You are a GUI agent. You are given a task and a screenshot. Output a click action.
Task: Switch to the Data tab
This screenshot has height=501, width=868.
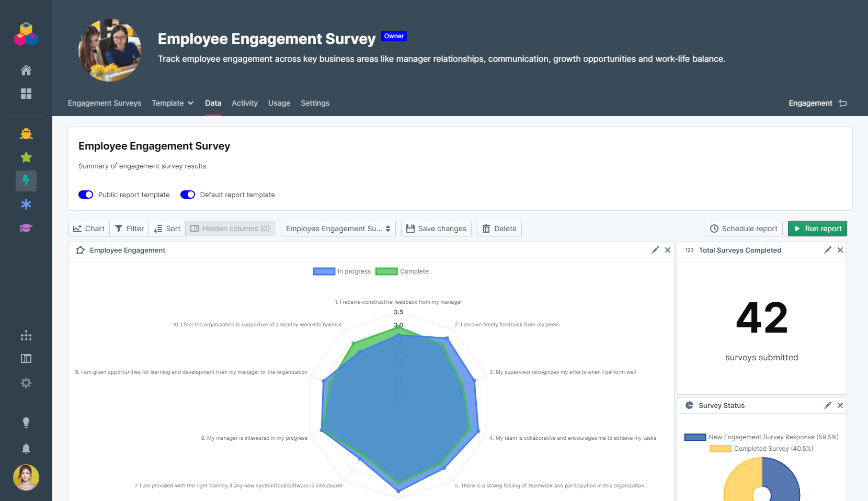(213, 103)
